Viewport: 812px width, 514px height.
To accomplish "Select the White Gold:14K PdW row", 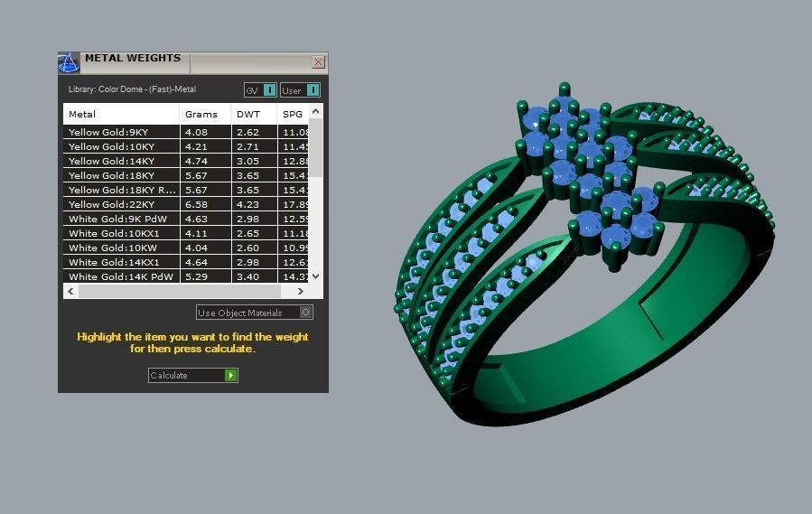I will pyautogui.click(x=186, y=276).
